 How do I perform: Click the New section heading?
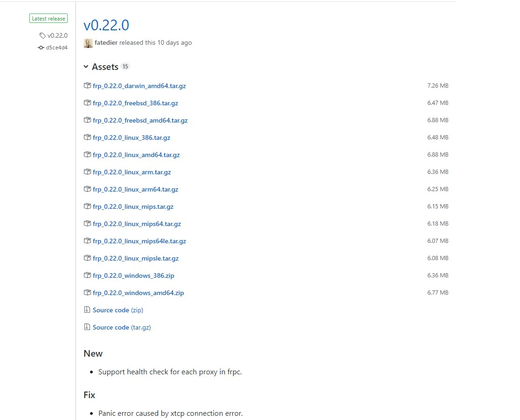coord(93,353)
